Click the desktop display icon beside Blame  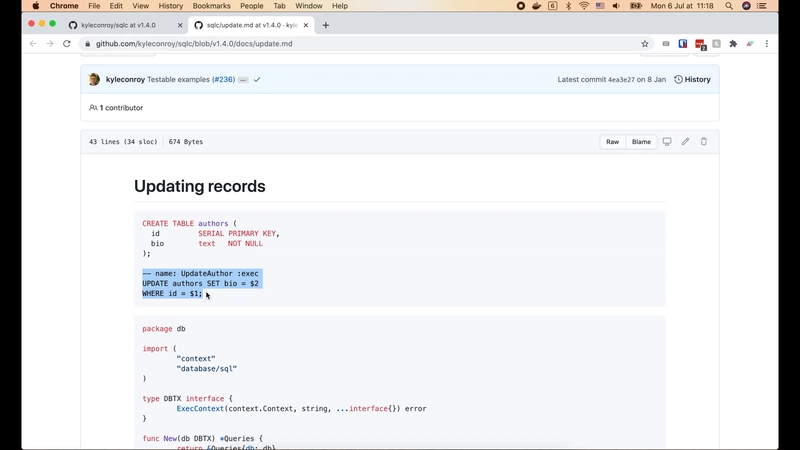[x=667, y=142]
